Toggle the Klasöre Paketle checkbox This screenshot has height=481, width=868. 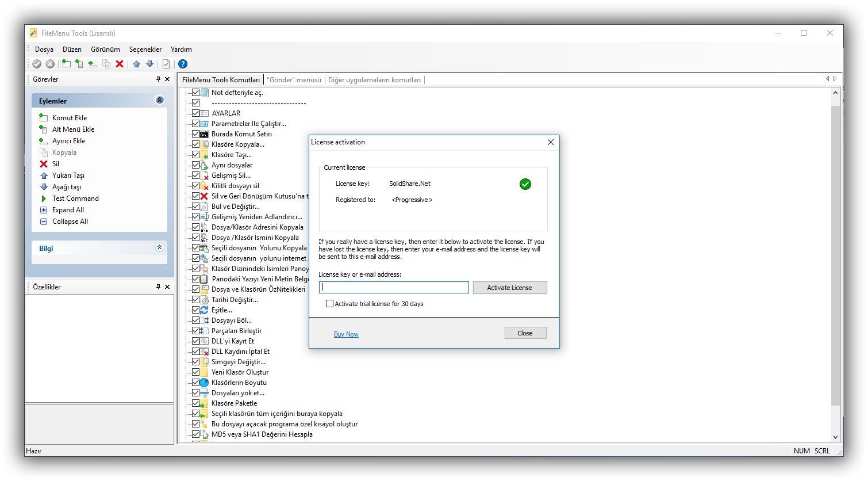pyautogui.click(x=195, y=403)
